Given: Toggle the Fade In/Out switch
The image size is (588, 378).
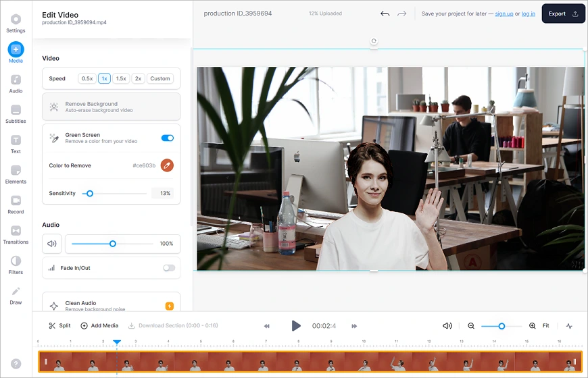Looking at the screenshot, I should 169,268.
